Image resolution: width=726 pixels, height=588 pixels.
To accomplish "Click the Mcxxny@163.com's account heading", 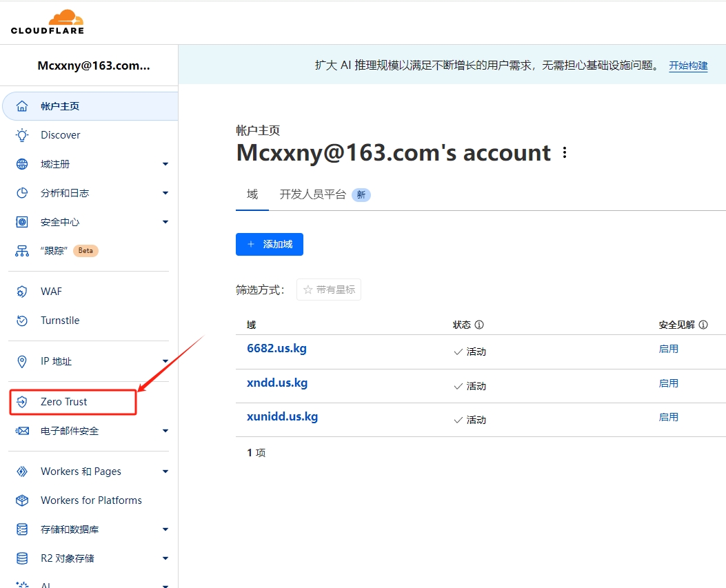I will [x=394, y=153].
